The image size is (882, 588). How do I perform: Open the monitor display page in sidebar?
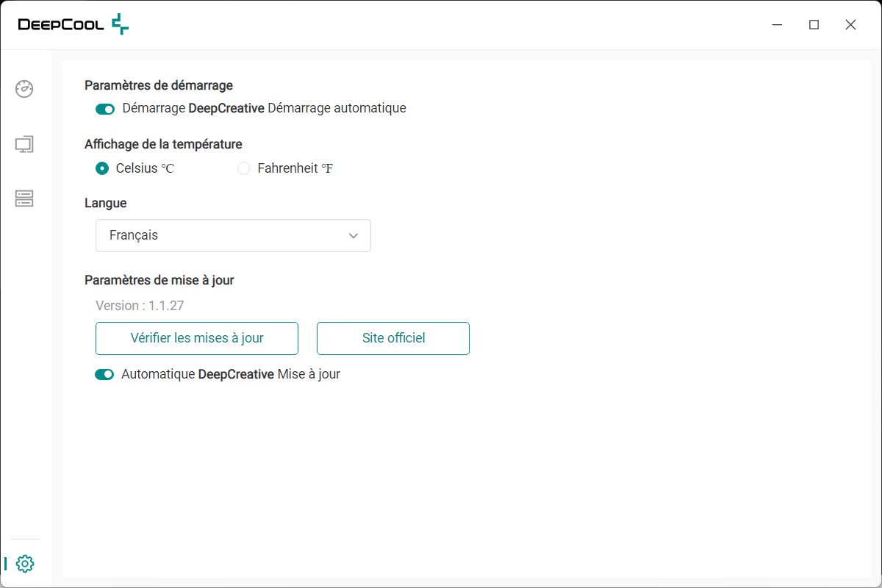pyautogui.click(x=24, y=144)
